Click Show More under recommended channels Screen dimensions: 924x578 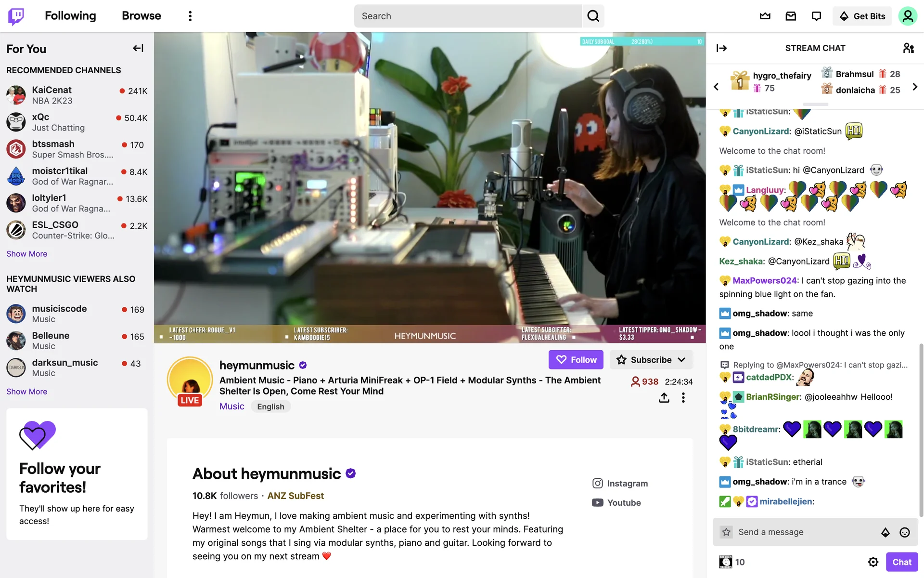27,254
